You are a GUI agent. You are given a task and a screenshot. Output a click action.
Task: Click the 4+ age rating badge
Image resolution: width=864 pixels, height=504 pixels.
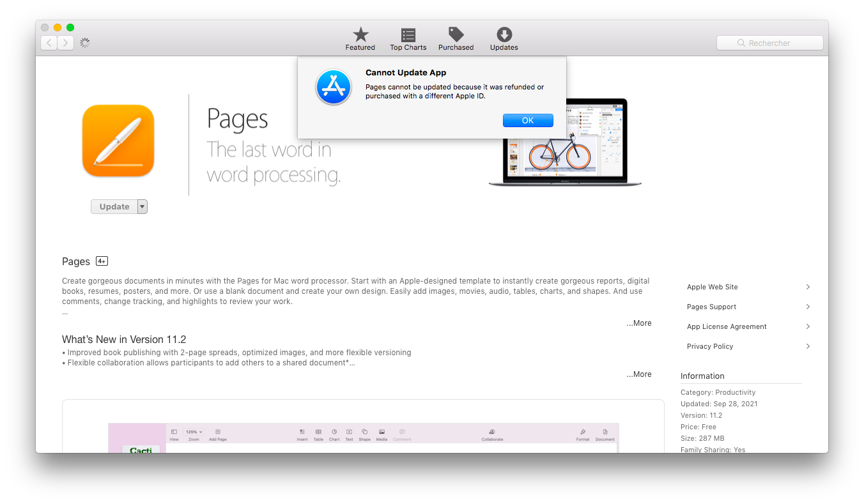102,261
